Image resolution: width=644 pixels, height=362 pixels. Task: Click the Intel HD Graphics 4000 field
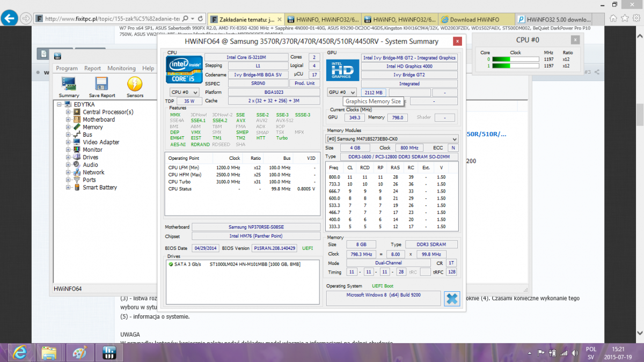pos(409,67)
